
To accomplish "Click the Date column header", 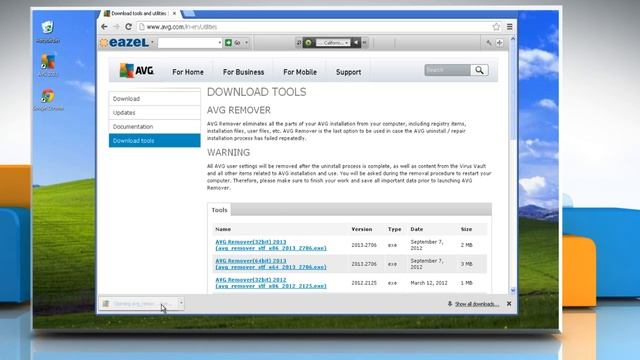I will [x=417, y=229].
